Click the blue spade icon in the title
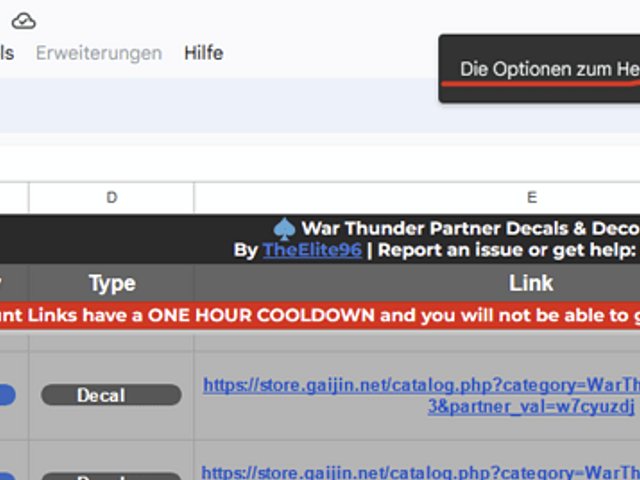640x480 pixels. click(285, 228)
